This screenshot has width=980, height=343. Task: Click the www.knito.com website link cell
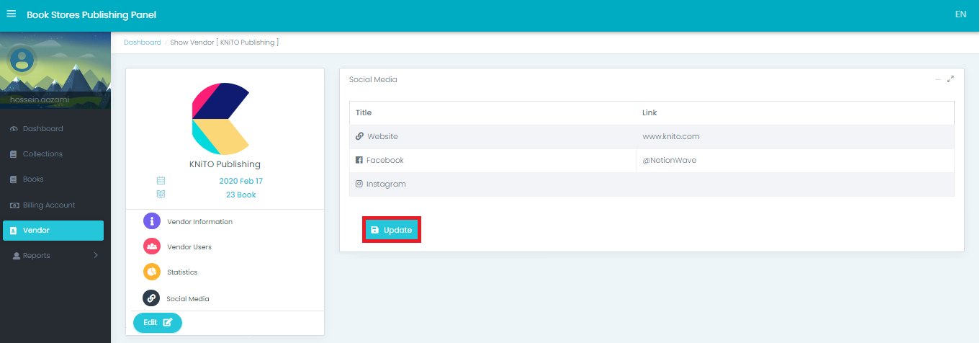pos(671,136)
